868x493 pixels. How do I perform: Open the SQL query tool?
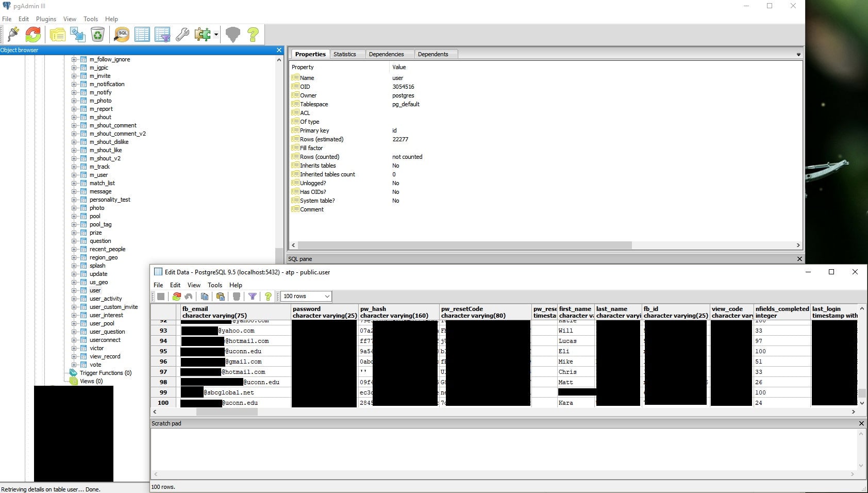coord(122,35)
